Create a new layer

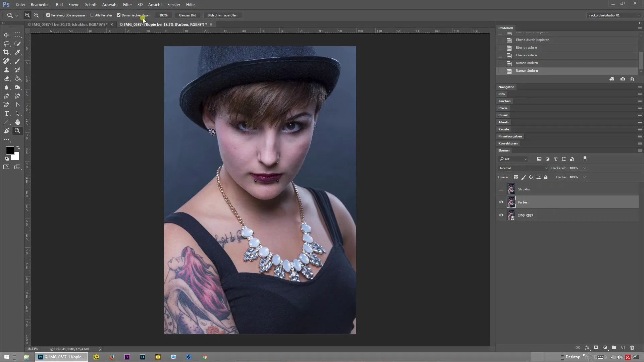tap(623, 348)
